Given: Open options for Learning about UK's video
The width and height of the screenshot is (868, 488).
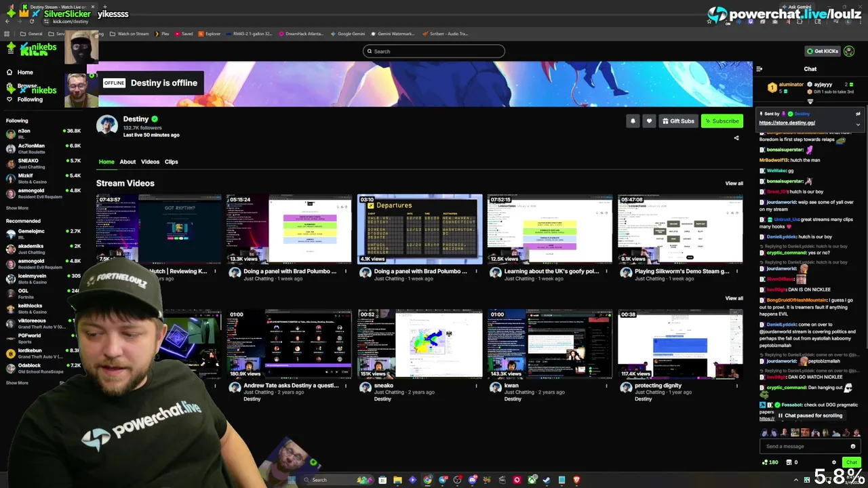Looking at the screenshot, I should pos(607,272).
